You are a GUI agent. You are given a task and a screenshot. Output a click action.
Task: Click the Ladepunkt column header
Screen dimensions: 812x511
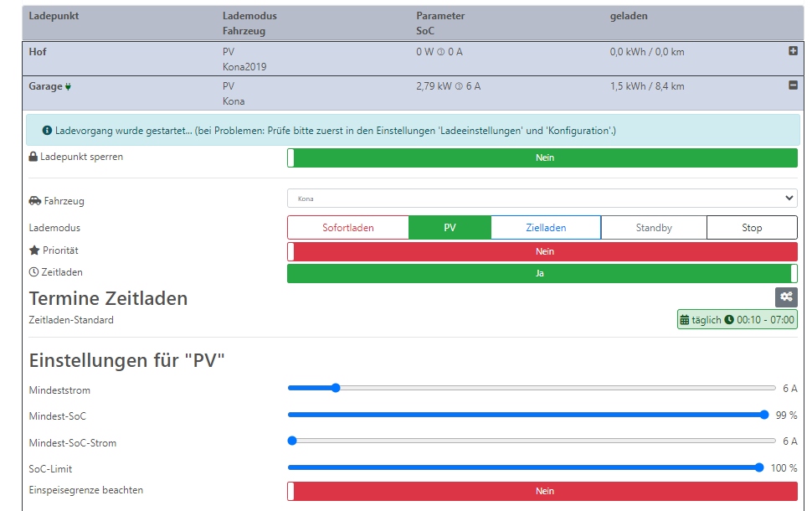click(54, 16)
